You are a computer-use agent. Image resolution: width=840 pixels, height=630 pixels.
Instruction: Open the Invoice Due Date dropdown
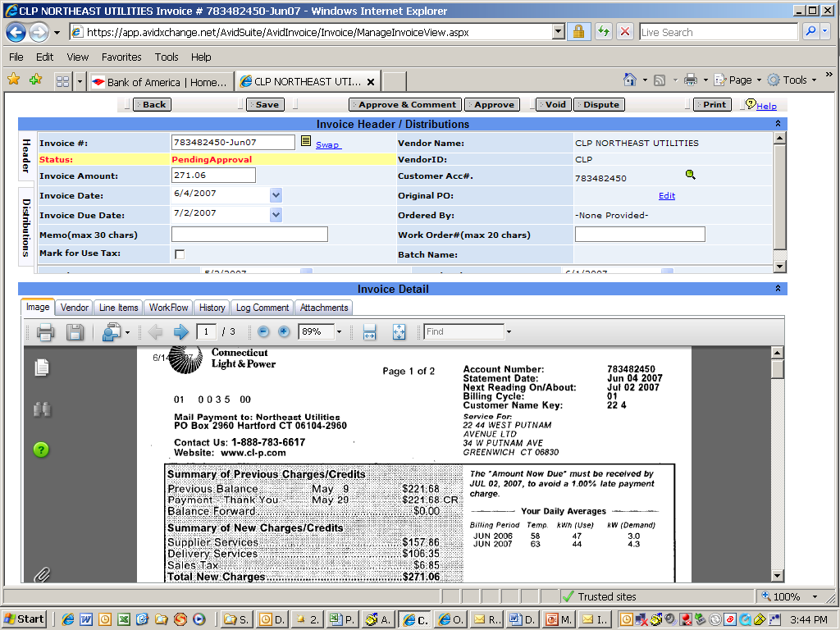pos(276,215)
